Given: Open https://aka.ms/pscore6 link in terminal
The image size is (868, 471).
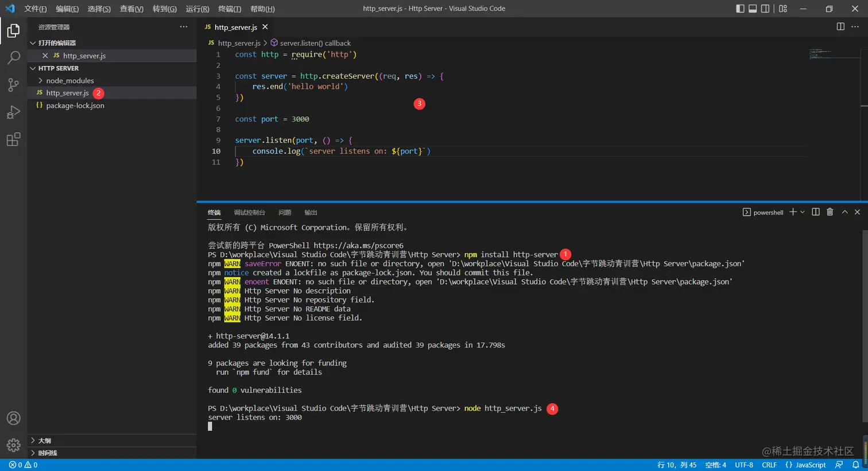Looking at the screenshot, I should [359, 246].
